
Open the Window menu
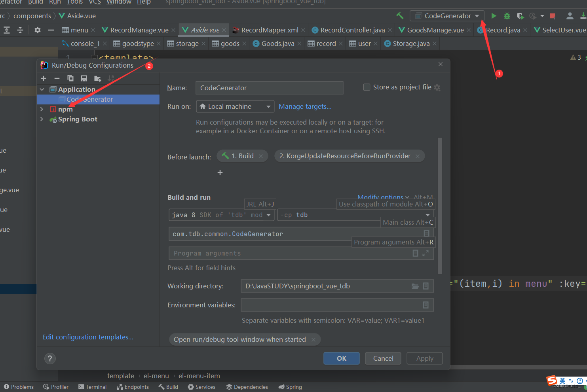119,2
